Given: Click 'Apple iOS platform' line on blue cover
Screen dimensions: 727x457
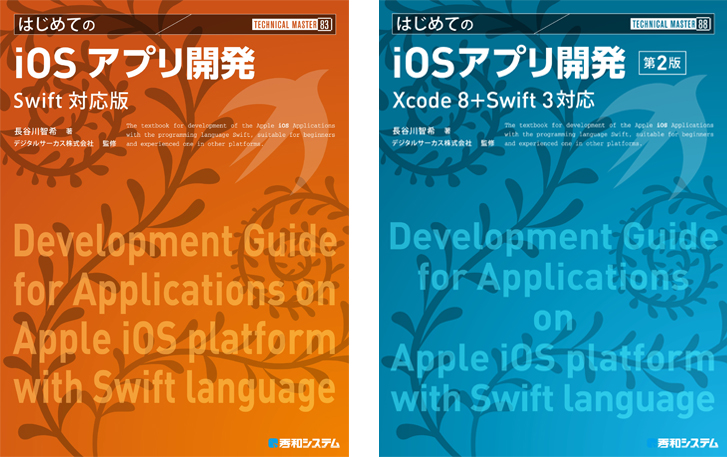Looking at the screenshot, I should pos(553,358).
